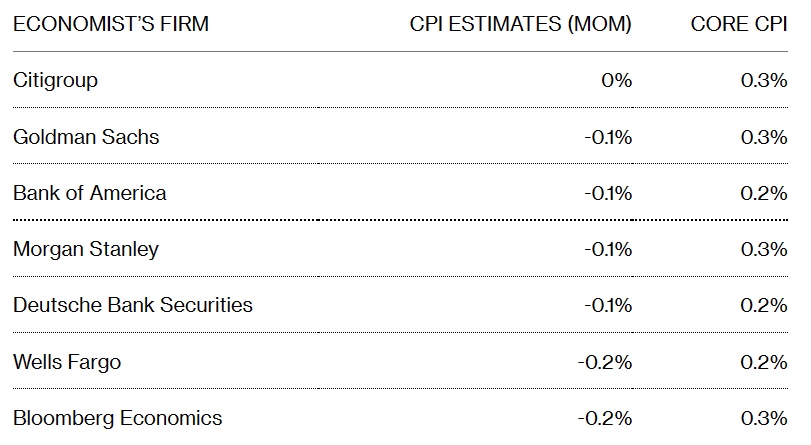Click Citigroup's 0% CPI estimate
This screenshot has height=445, width=811.
coord(615,80)
